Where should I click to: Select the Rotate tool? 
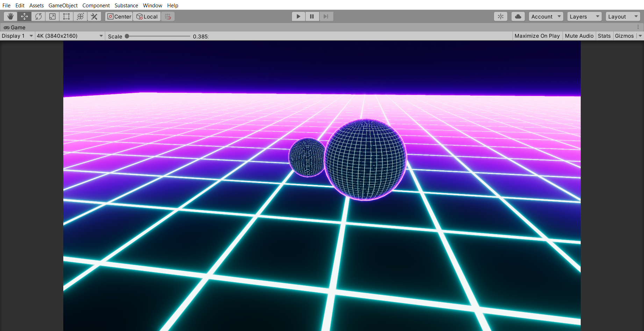(38, 16)
